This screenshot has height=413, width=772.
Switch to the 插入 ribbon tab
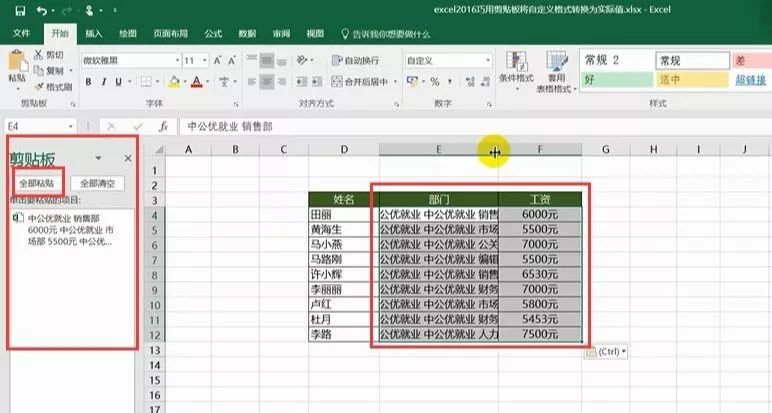click(x=94, y=33)
